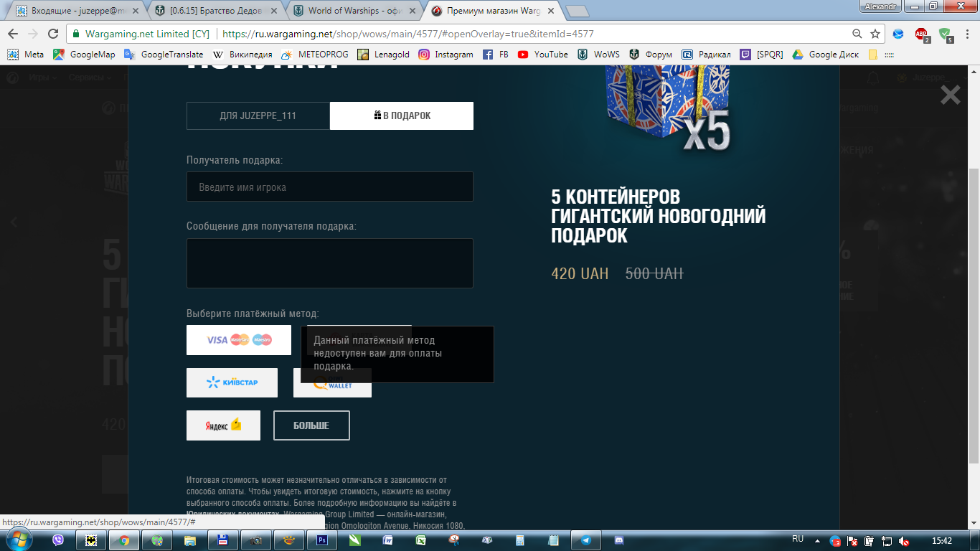Open the [SPQR] Twitch bookmark
This screenshot has width=980, height=551.
(762, 55)
